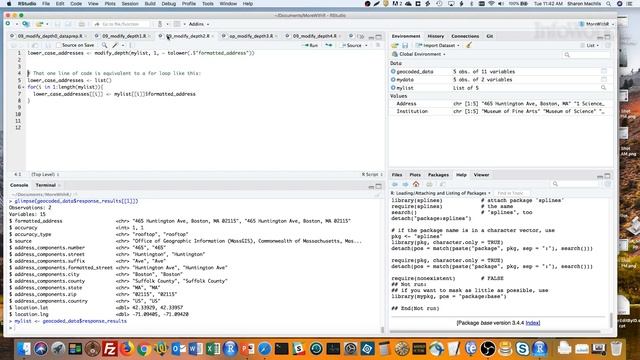The image size is (640, 360).
Task: Open the Connections tab
Action: tap(465, 36)
